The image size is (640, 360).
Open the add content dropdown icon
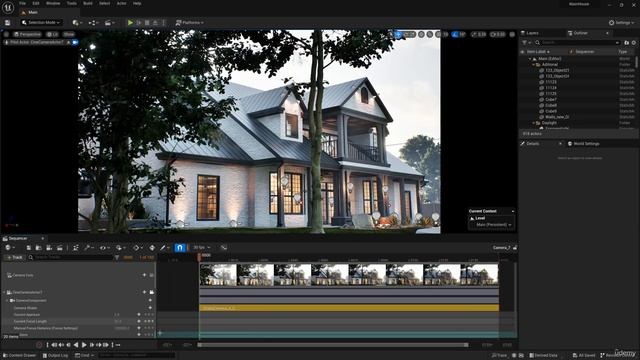[x=77, y=22]
